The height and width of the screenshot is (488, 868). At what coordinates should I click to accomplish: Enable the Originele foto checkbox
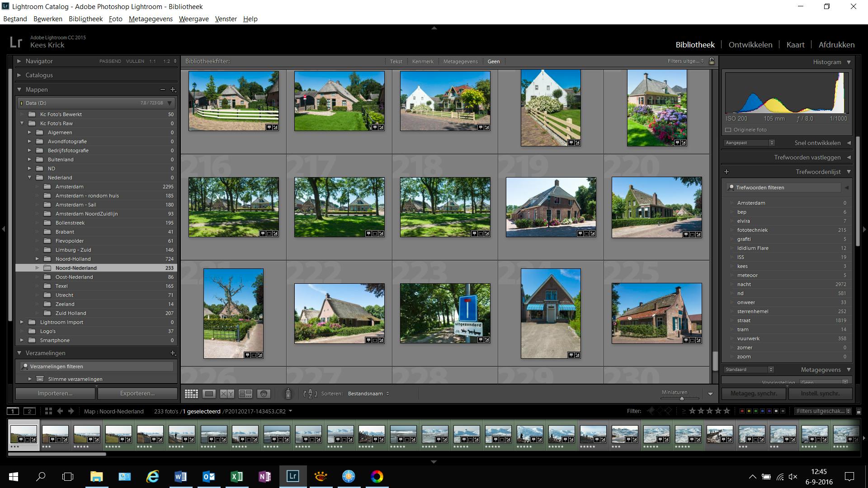(727, 130)
